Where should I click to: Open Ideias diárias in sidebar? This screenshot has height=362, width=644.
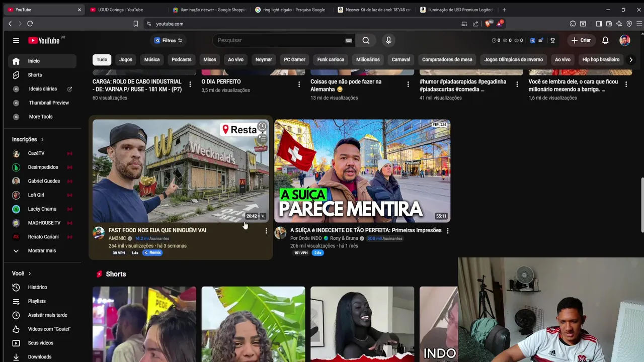[42, 89]
